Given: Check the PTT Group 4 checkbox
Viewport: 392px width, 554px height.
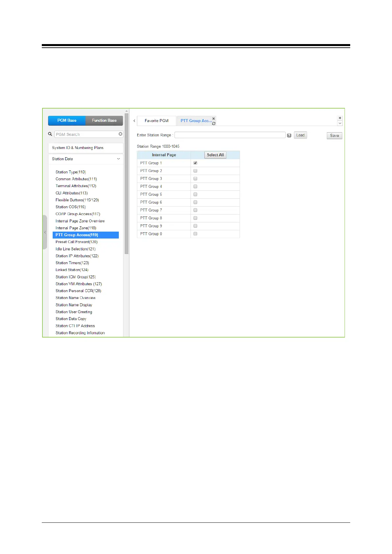Looking at the screenshot, I should 196,187.
